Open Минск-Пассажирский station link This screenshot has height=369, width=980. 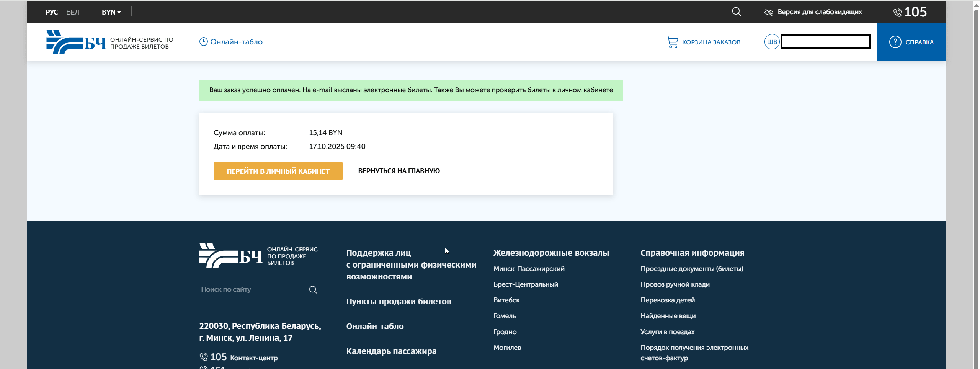click(529, 269)
